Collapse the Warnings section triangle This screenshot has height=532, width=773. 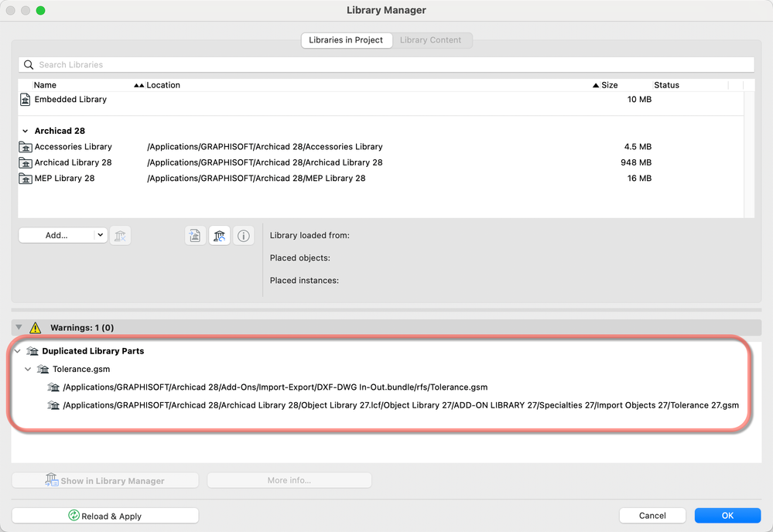(x=19, y=327)
